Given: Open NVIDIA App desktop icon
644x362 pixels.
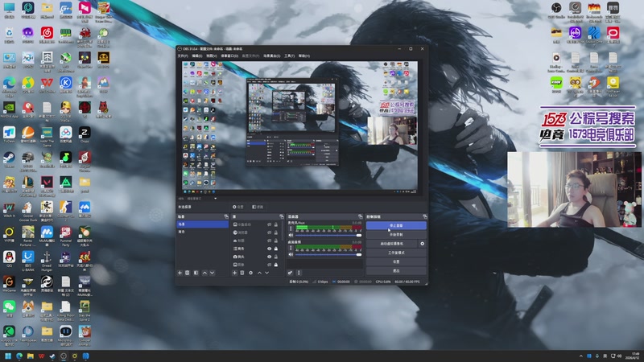Looking at the screenshot, I should click(x=9, y=109).
